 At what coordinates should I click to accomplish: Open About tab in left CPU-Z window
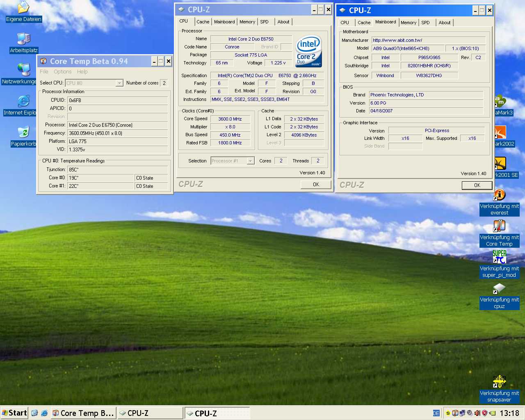pyautogui.click(x=283, y=22)
